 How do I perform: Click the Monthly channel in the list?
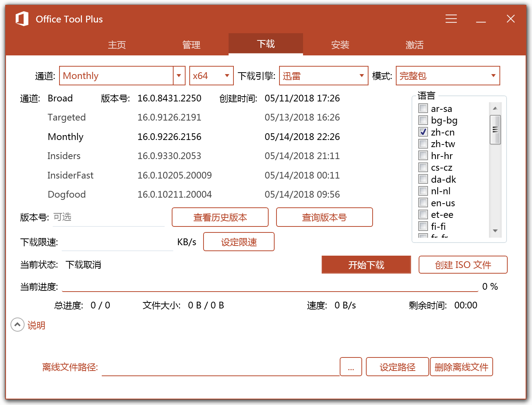point(65,137)
